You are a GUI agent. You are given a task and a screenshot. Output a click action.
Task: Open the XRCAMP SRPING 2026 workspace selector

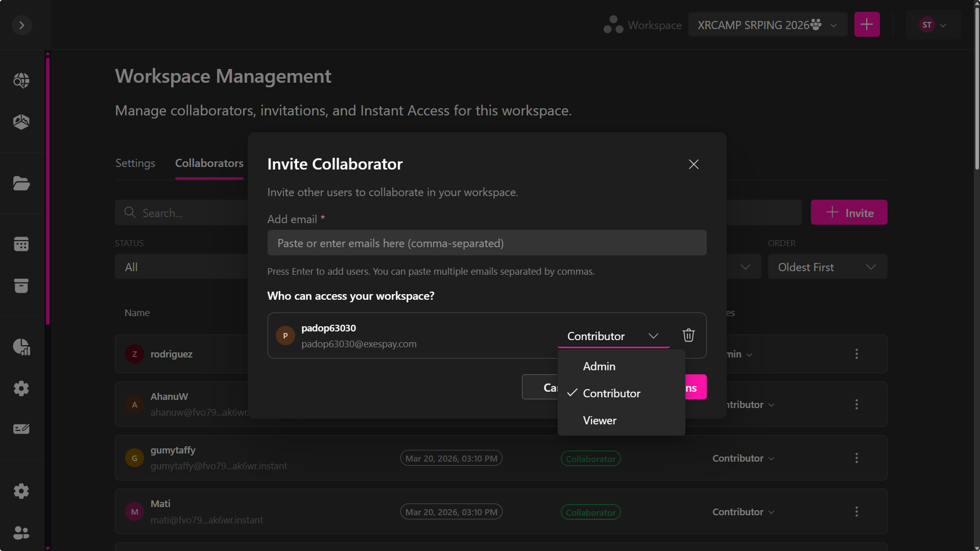point(767,25)
